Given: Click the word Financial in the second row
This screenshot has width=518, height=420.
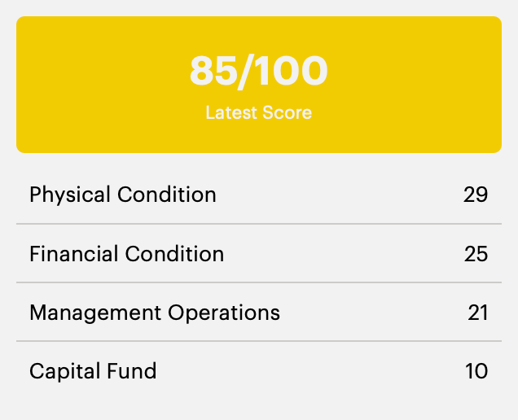Looking at the screenshot, I should pos(74,253).
